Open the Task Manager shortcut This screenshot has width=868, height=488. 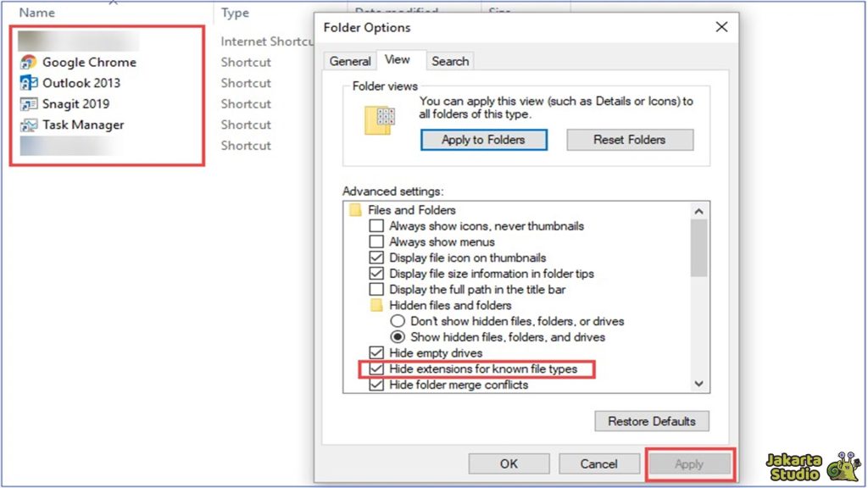pyautogui.click(x=84, y=125)
